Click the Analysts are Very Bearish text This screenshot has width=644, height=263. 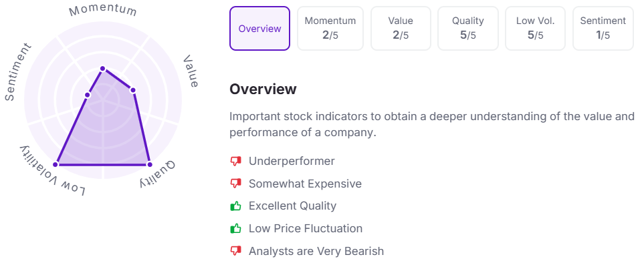(316, 251)
